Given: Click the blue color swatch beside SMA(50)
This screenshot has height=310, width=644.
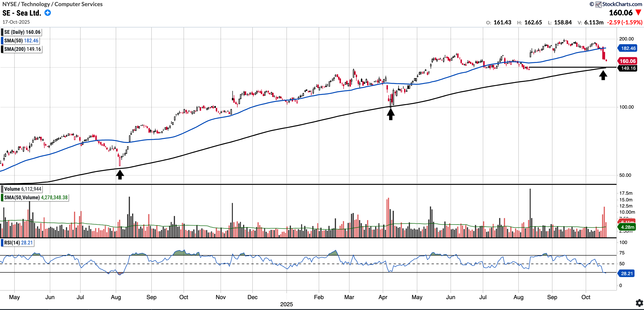Looking at the screenshot, I should click(2, 41).
